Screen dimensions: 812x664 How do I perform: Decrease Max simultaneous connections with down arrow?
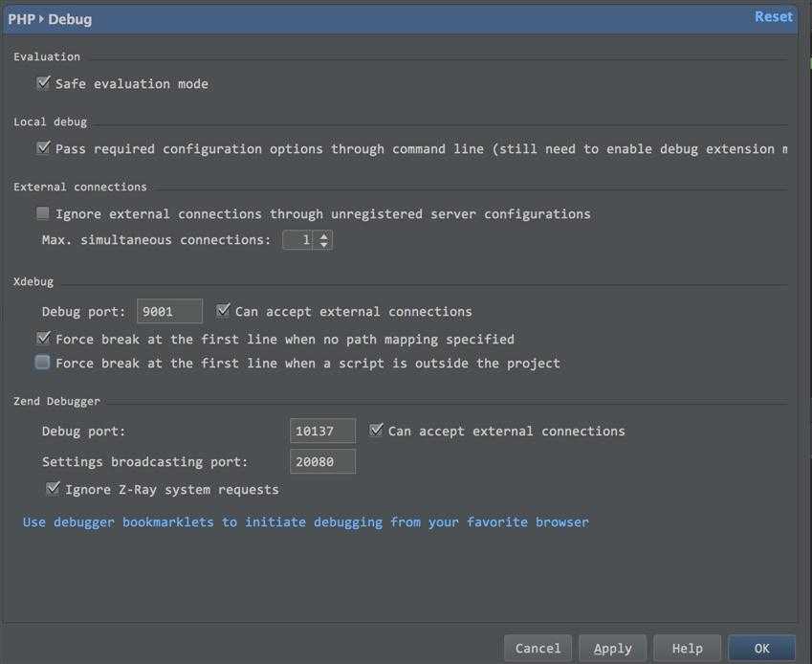pyautogui.click(x=323, y=244)
